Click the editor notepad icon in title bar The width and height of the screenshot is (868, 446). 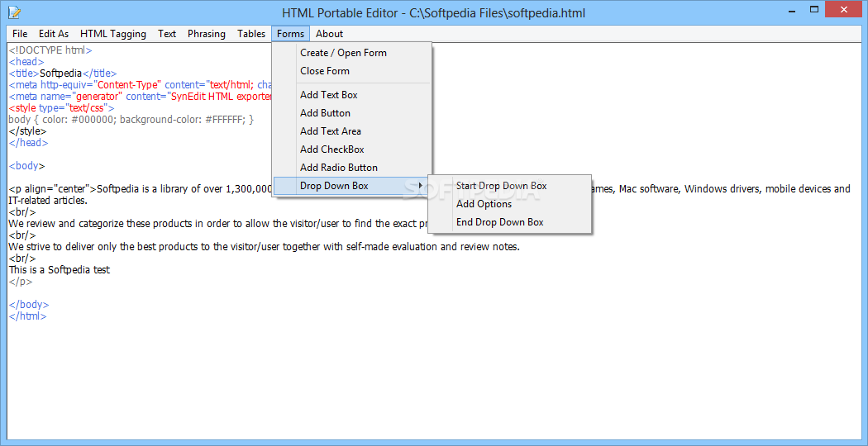14,12
